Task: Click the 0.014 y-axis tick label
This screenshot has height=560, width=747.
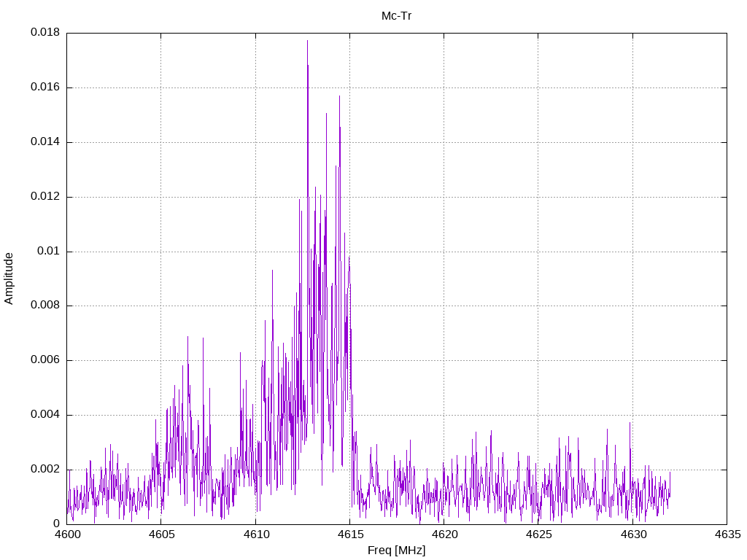Action: pos(45,142)
